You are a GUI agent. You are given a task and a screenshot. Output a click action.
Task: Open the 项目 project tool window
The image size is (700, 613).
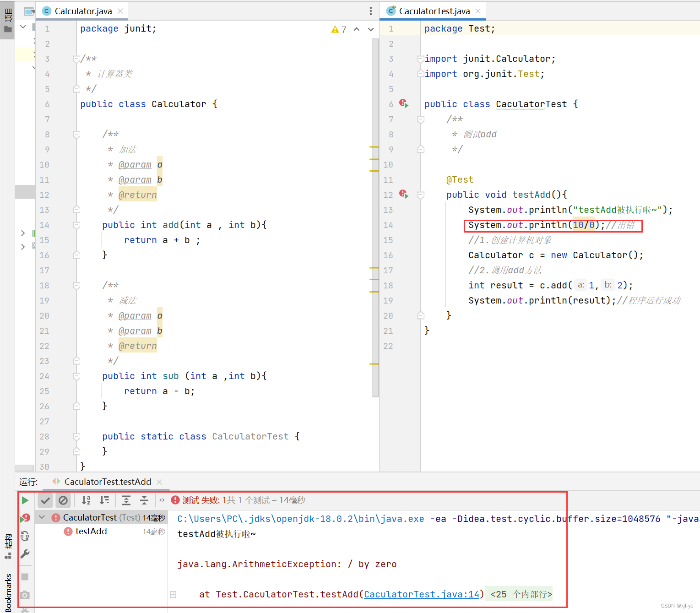coord(8,20)
